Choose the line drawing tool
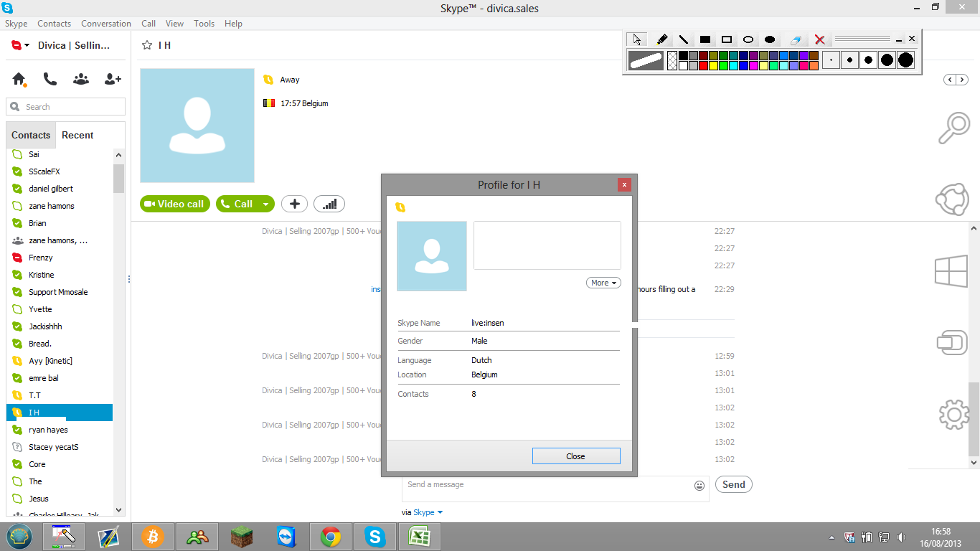This screenshot has width=980, height=551. point(684,39)
